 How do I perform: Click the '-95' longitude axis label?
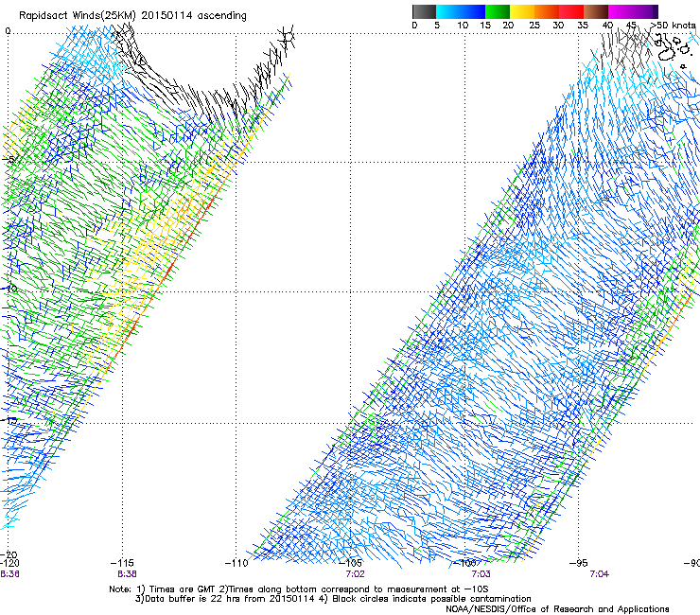[579, 563]
